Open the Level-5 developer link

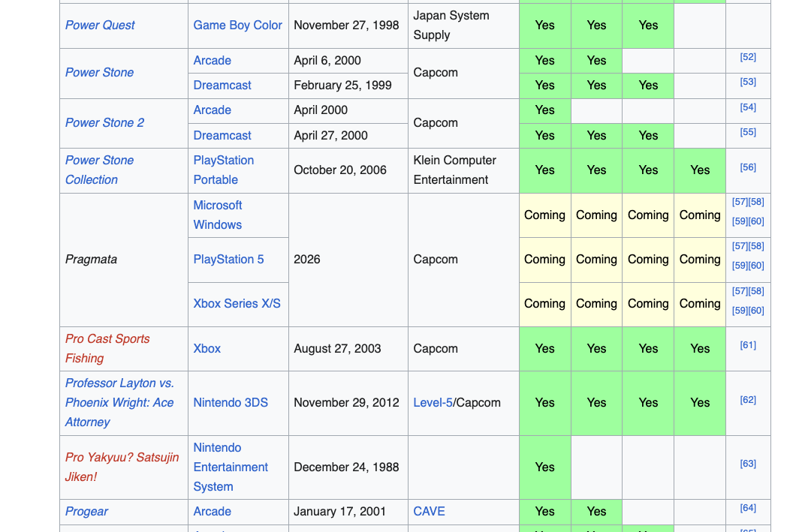(x=433, y=403)
